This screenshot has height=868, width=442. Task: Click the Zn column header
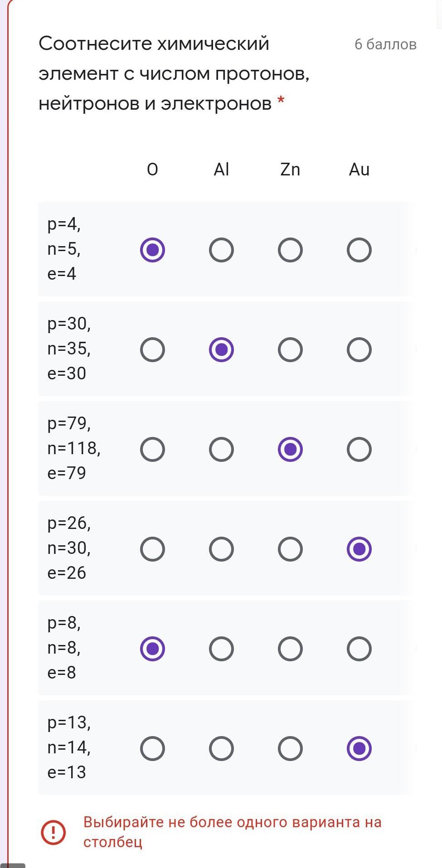tap(290, 170)
